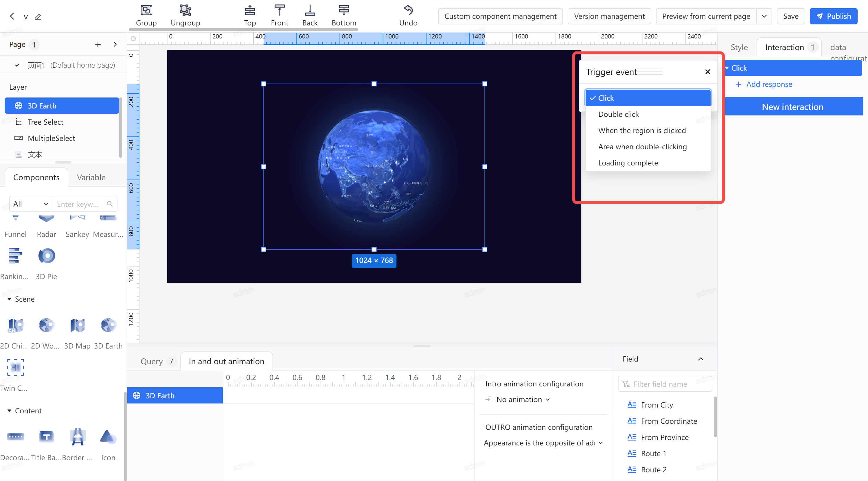Screen dimensions: 868x481
Task: Expand page list with right chevron
Action: [x=115, y=45]
